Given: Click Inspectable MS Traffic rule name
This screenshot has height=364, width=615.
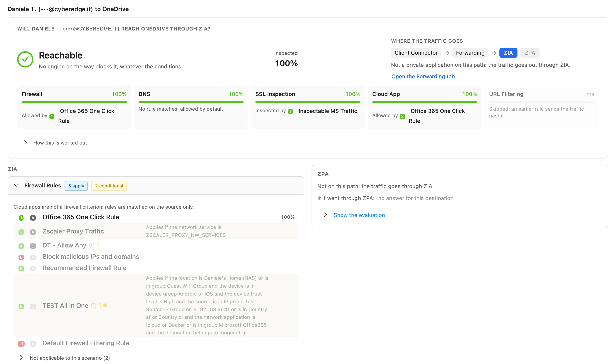Looking at the screenshot, I should click(328, 111).
